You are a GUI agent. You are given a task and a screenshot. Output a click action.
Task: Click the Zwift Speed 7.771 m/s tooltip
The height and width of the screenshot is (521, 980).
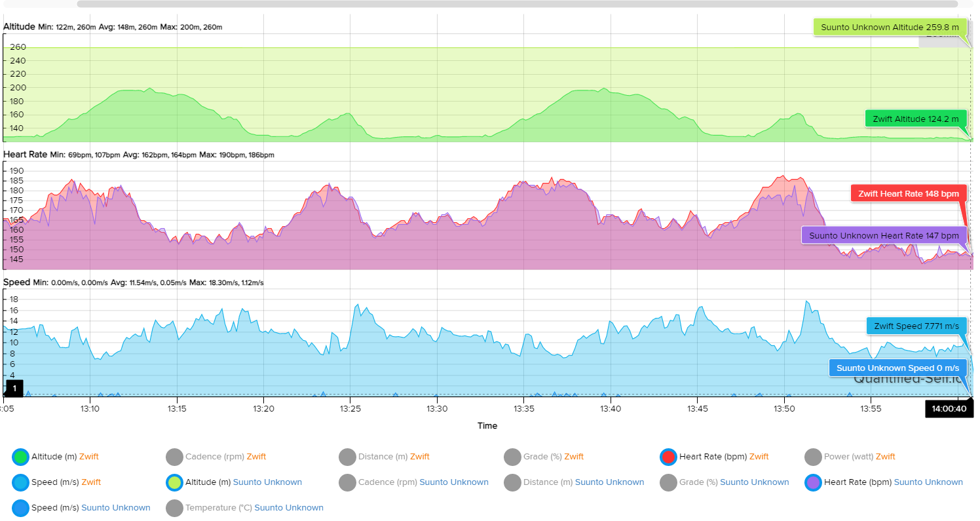(x=916, y=326)
